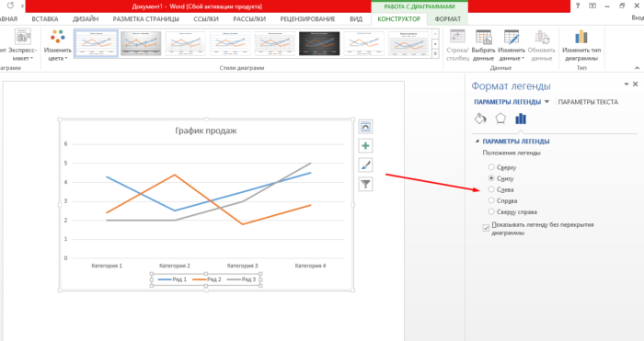The height and width of the screenshot is (341, 644).
Task: Select legend position Слева
Action: click(x=491, y=189)
